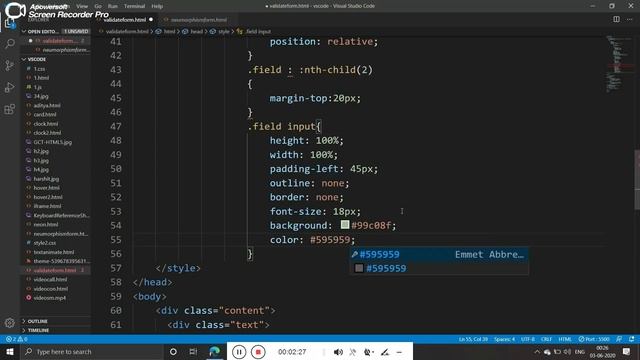This screenshot has height=360, width=640.
Task: Select the validateform.html editor tab
Action: click(125, 20)
